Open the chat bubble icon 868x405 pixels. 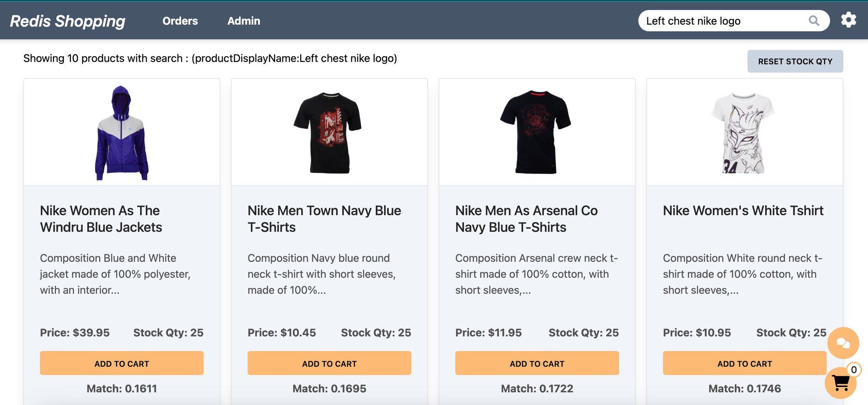843,343
